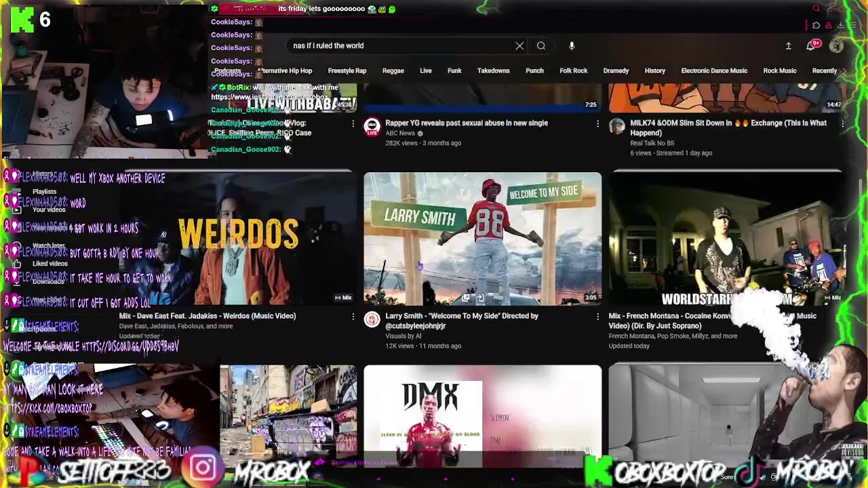Open the create/upload video icon

click(788, 46)
